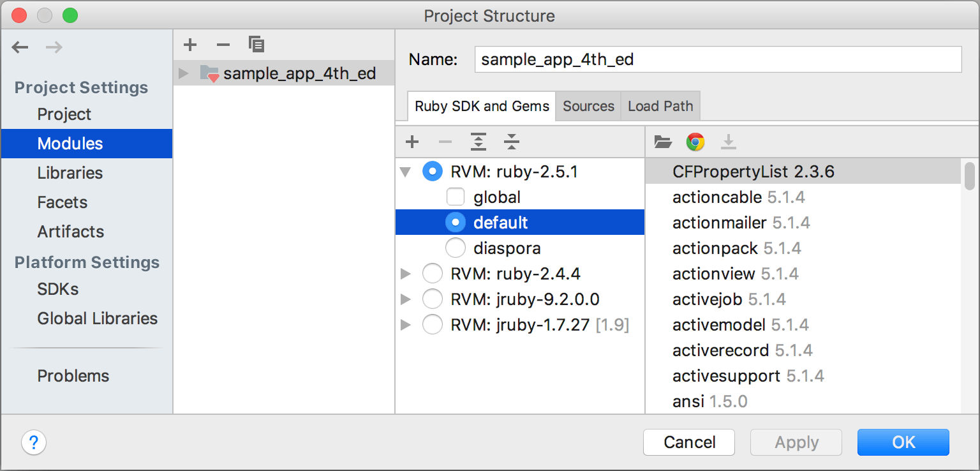Expand the RVM: jruby-9.2.0.0 node
980x471 pixels.
point(405,299)
